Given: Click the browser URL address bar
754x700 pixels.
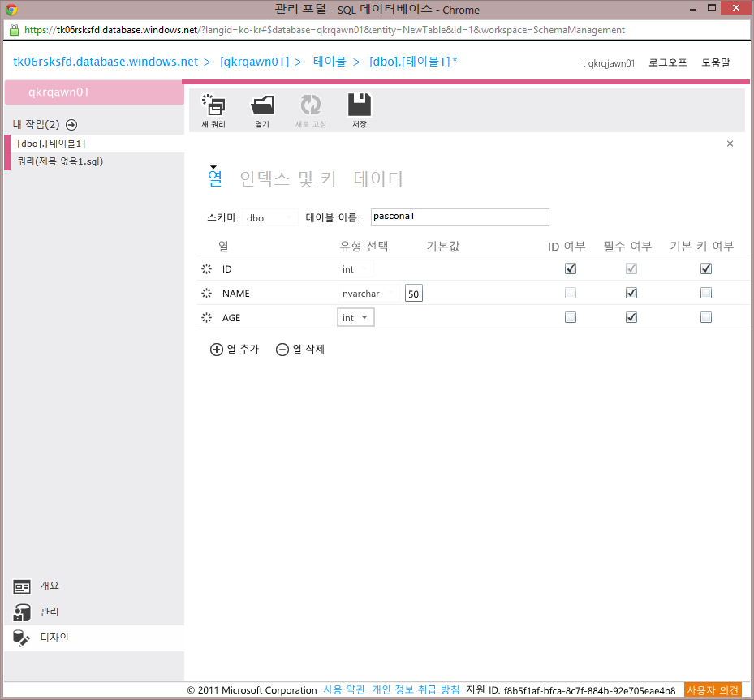Looking at the screenshot, I should [377, 30].
